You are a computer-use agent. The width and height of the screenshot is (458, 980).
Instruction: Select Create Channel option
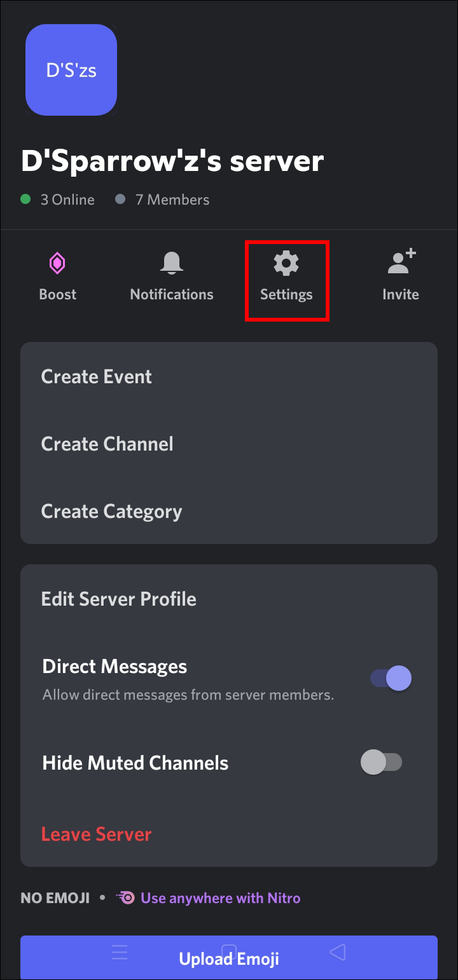107,444
